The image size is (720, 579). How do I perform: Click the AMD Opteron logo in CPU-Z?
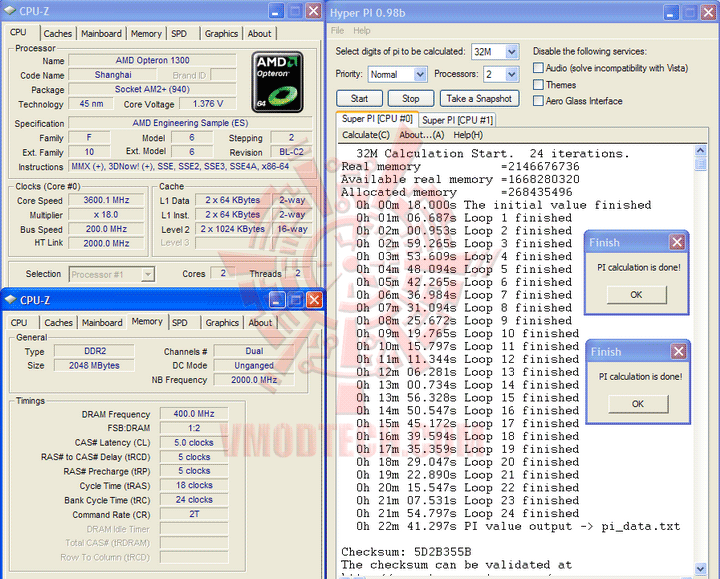[x=277, y=82]
